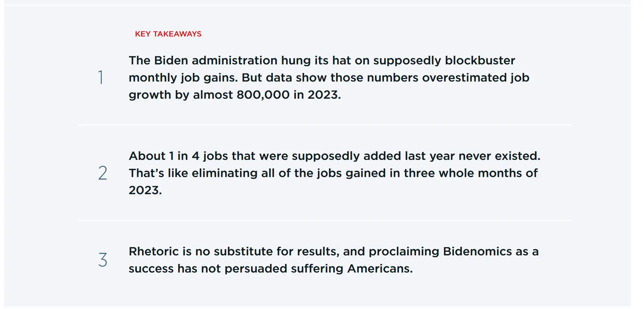Viewport: 644px width, 309px height.
Task: Click the numeral 1 beside the first takeaway
Action: pos(101,77)
